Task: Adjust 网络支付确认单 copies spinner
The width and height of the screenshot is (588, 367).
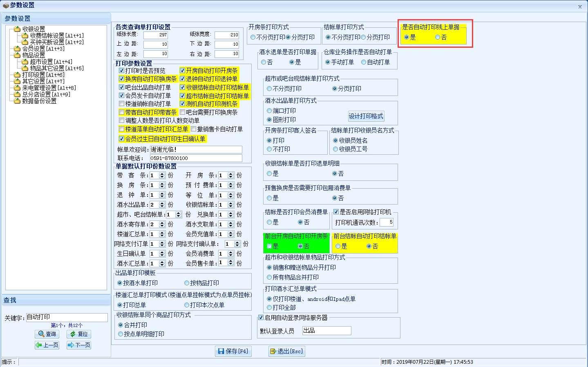Action: pyautogui.click(x=237, y=244)
